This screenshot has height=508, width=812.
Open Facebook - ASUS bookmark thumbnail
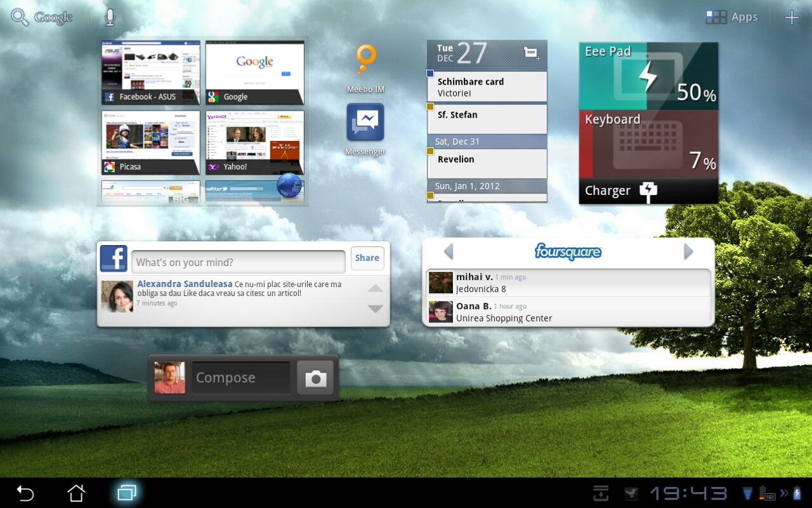[151, 73]
